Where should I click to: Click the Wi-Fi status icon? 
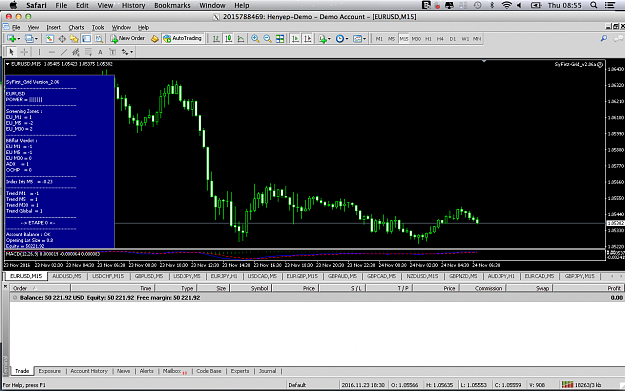click(x=506, y=5)
